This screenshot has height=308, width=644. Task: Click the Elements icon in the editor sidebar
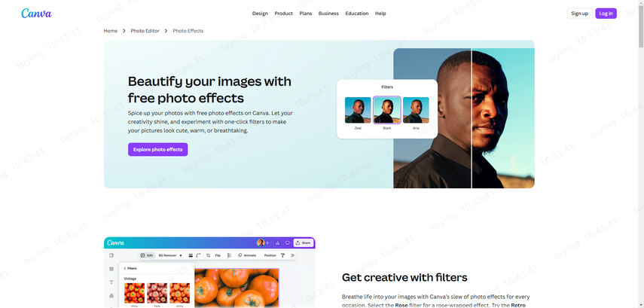[111, 269]
